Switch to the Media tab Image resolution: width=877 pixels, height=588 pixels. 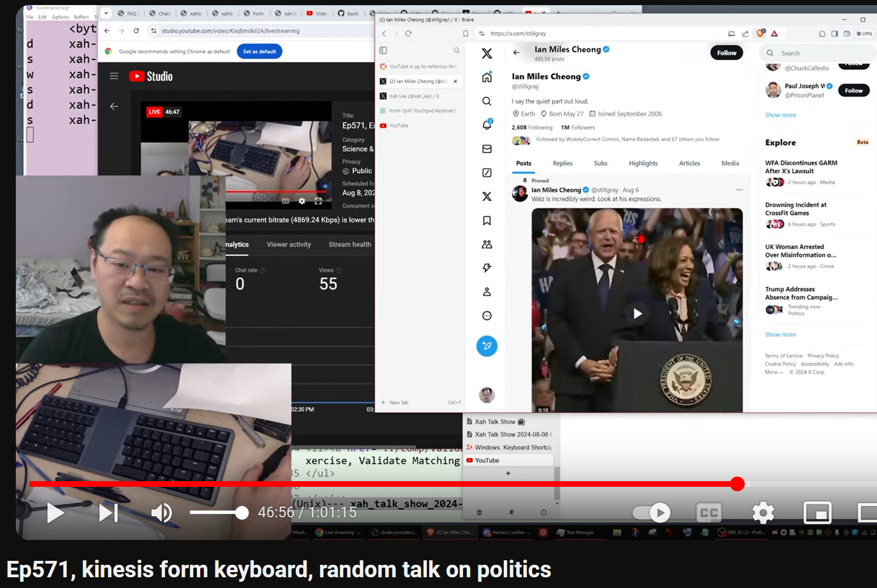coord(730,163)
